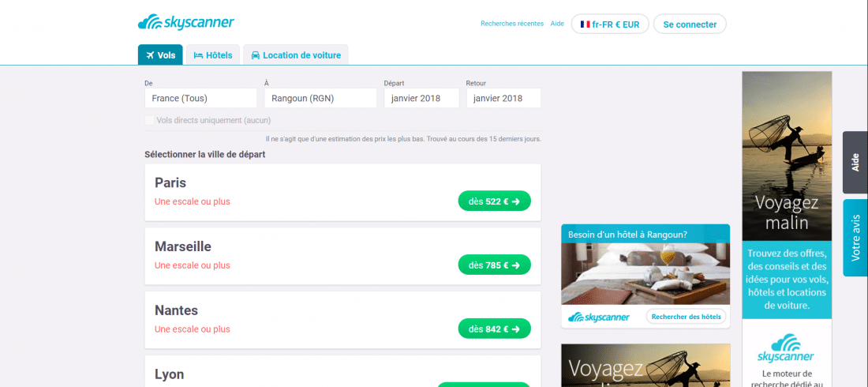
Task: Click the Lyon city heading
Action: [170, 374]
